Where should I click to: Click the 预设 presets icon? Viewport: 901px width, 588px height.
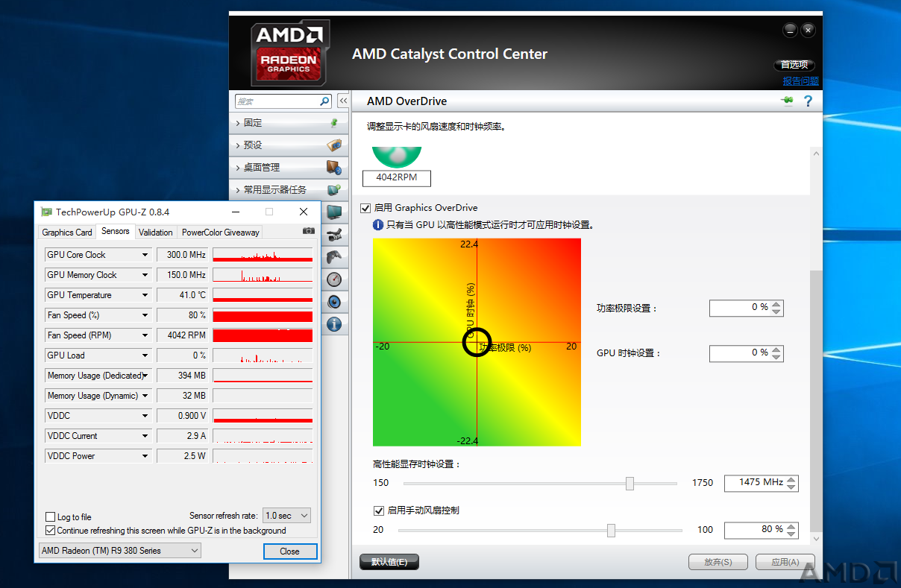pos(334,145)
